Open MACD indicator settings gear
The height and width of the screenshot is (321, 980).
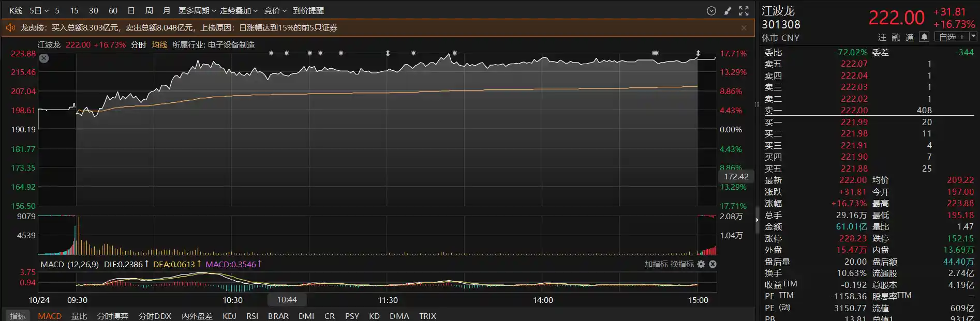pos(701,264)
